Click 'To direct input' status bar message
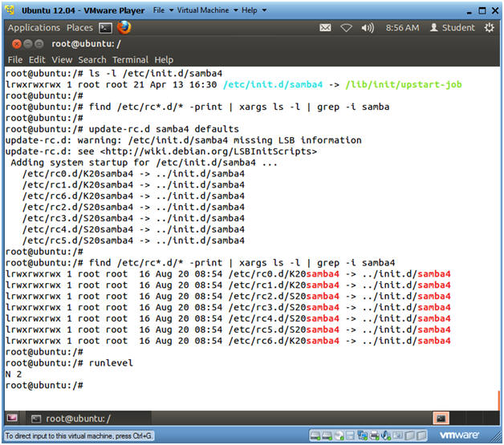504x445 pixels. (79, 436)
